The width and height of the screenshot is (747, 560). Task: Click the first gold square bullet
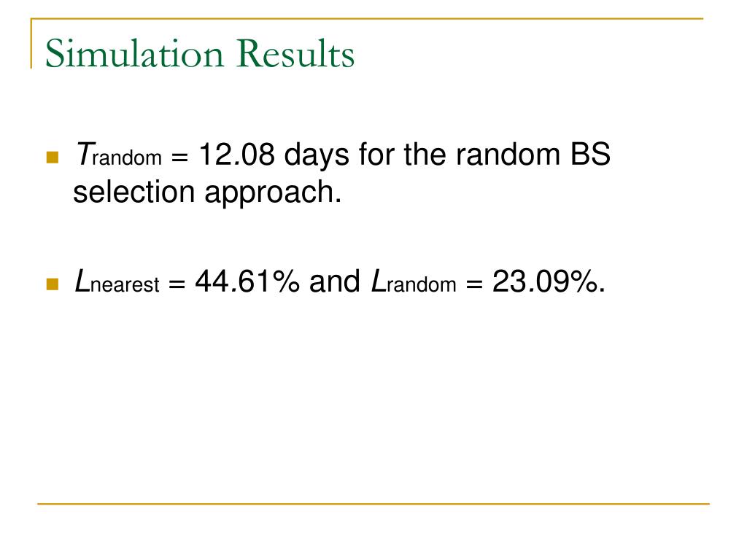point(53,157)
